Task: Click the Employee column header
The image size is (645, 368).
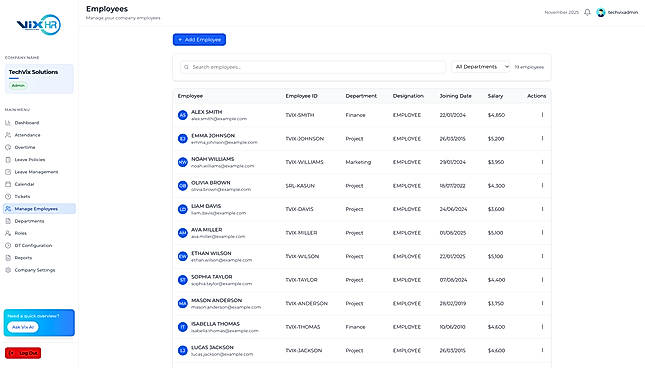Action: point(190,96)
